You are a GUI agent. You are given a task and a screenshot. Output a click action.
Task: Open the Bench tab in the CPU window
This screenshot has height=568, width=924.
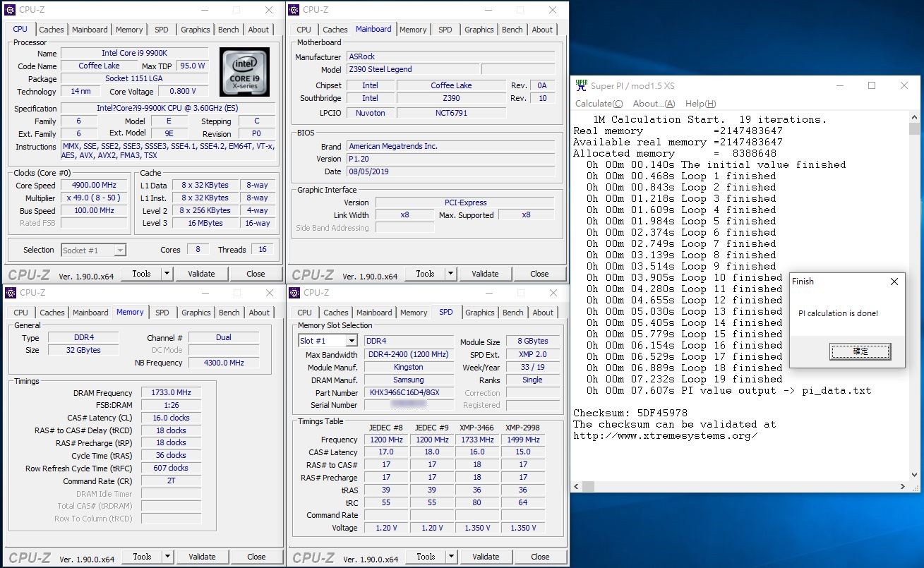point(229,30)
